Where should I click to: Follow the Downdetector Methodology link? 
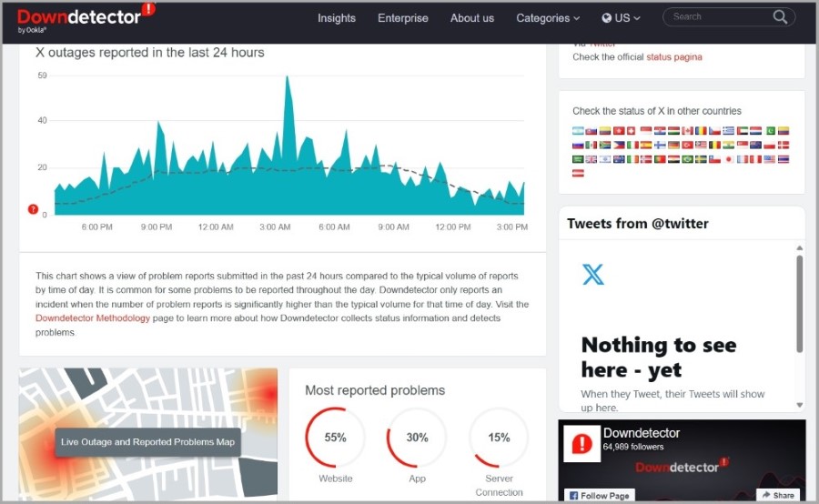point(93,318)
